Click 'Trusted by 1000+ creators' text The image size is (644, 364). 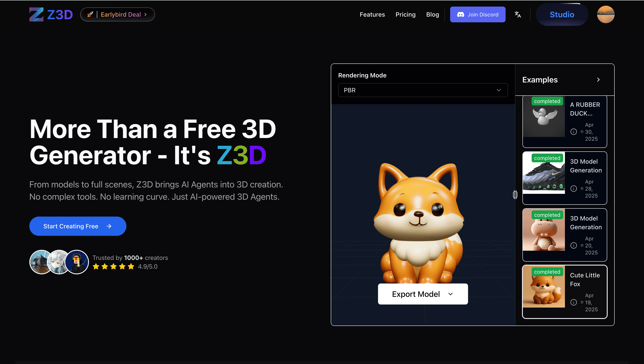pyautogui.click(x=130, y=258)
